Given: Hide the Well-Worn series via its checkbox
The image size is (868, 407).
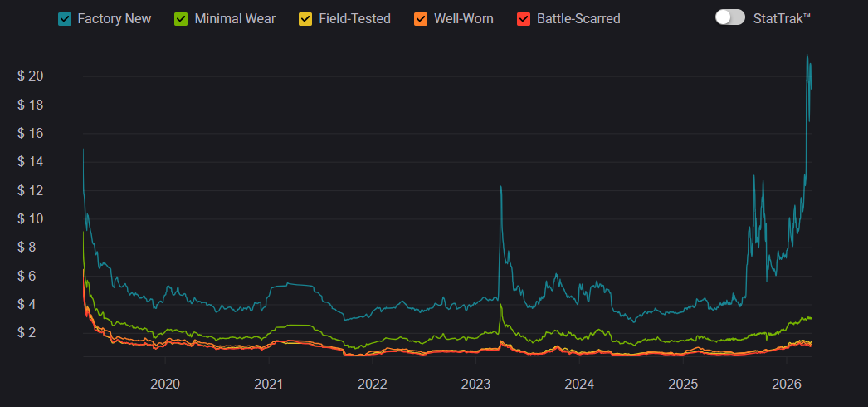Looking at the screenshot, I should (x=422, y=18).
